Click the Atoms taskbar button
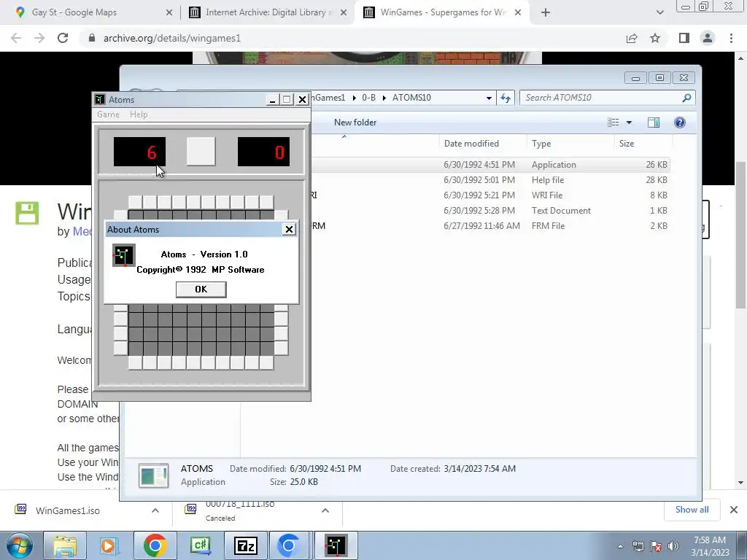747x560 pixels. point(336,545)
